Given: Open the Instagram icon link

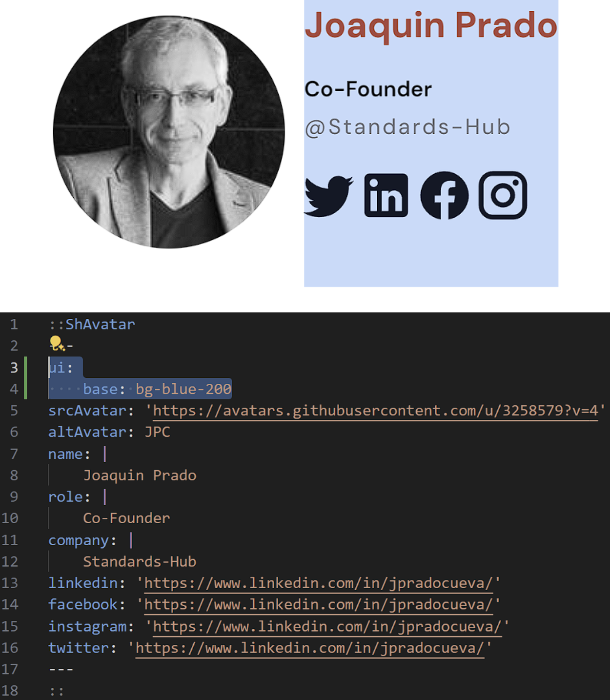Looking at the screenshot, I should (503, 195).
